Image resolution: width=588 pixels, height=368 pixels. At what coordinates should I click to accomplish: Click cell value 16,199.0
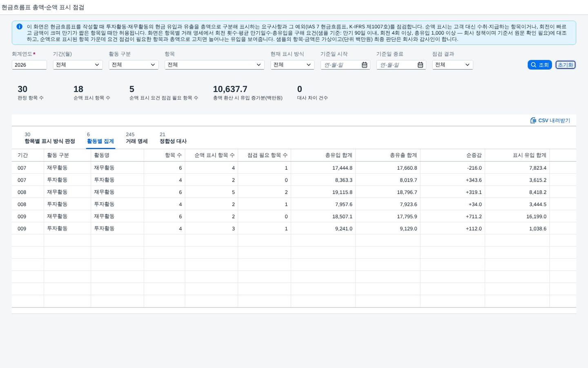[536, 217]
